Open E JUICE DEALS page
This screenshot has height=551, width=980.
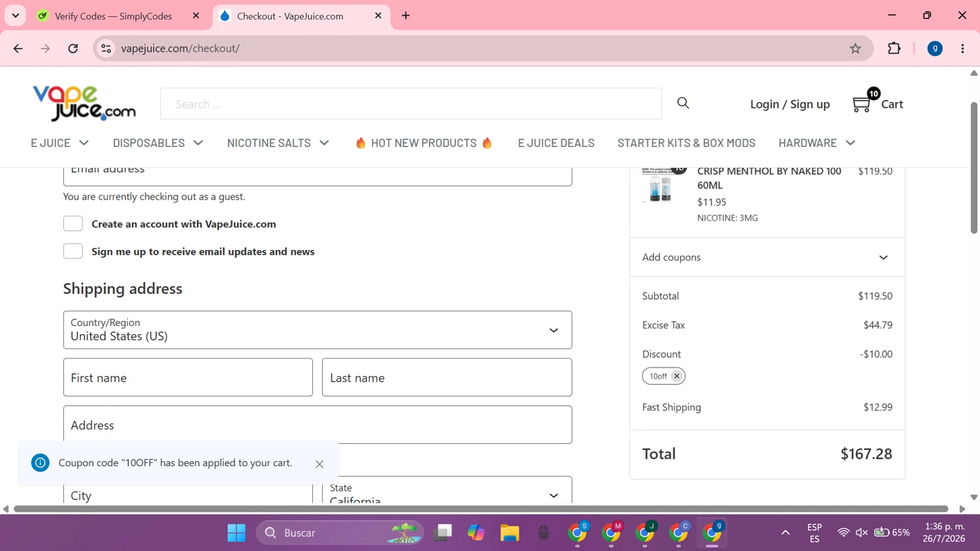(556, 143)
